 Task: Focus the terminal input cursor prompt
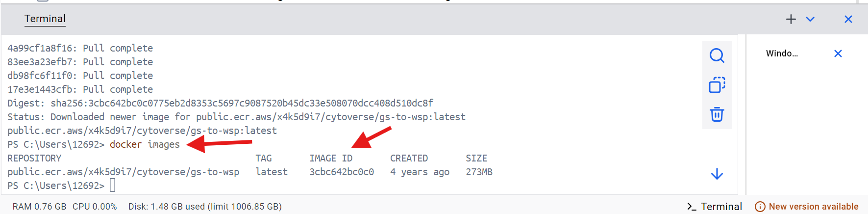113,186
